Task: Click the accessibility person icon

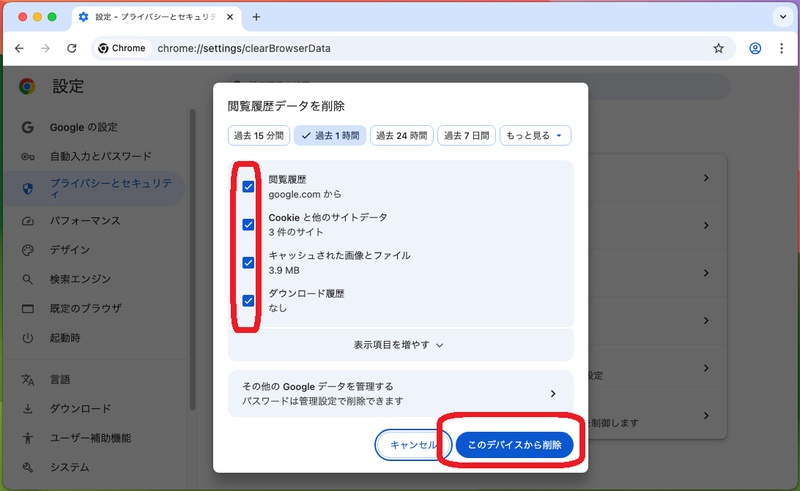Action: coord(28,438)
